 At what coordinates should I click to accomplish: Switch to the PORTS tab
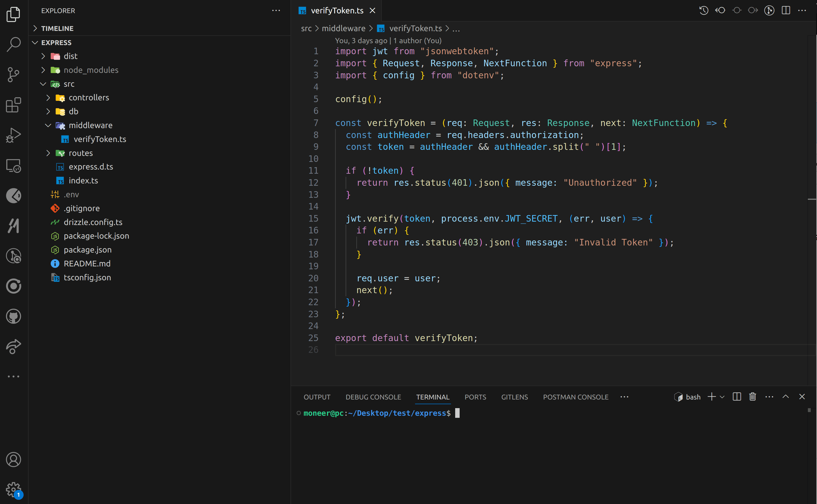475,397
